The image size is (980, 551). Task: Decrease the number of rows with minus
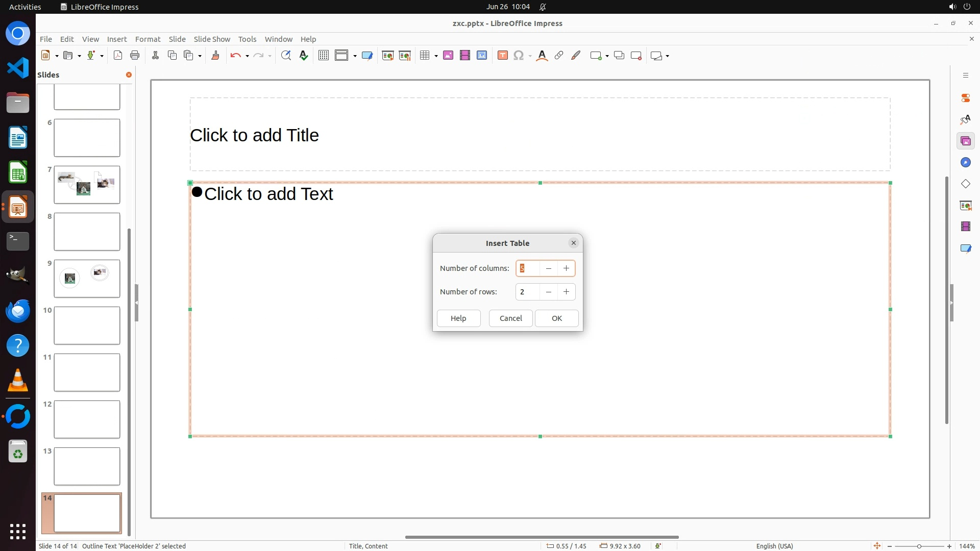pyautogui.click(x=548, y=292)
